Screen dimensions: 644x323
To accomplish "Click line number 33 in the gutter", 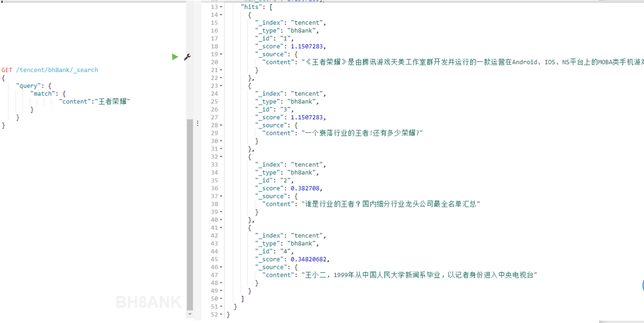I will coord(214,164).
